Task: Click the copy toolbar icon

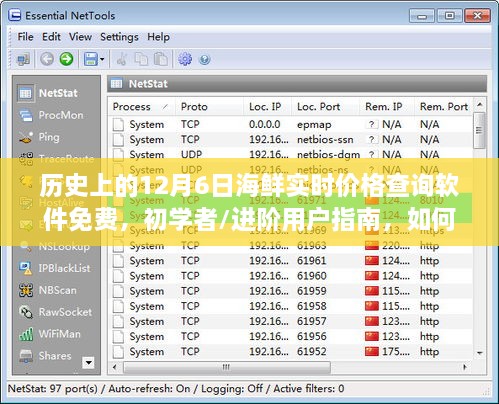Action: pyautogui.click(x=141, y=59)
